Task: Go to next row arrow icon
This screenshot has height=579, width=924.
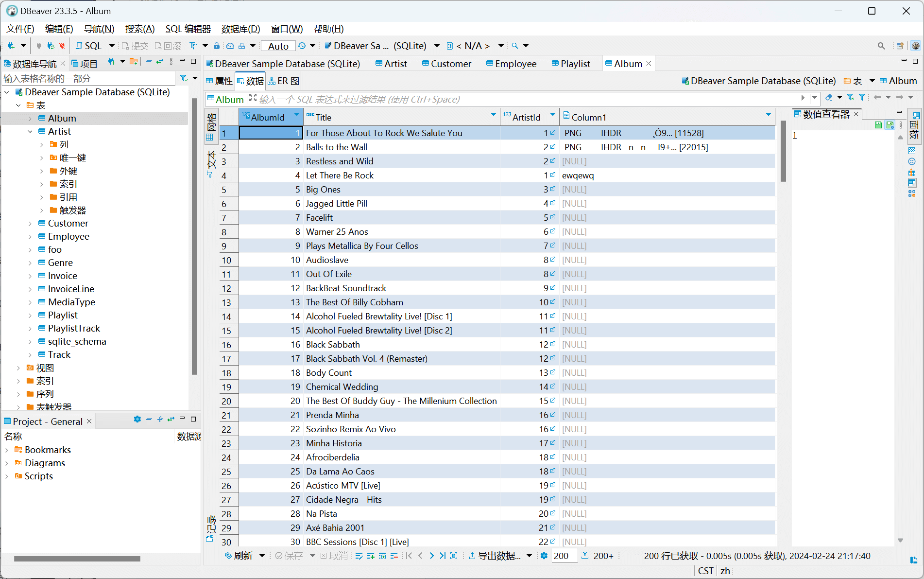Action: (x=431, y=556)
